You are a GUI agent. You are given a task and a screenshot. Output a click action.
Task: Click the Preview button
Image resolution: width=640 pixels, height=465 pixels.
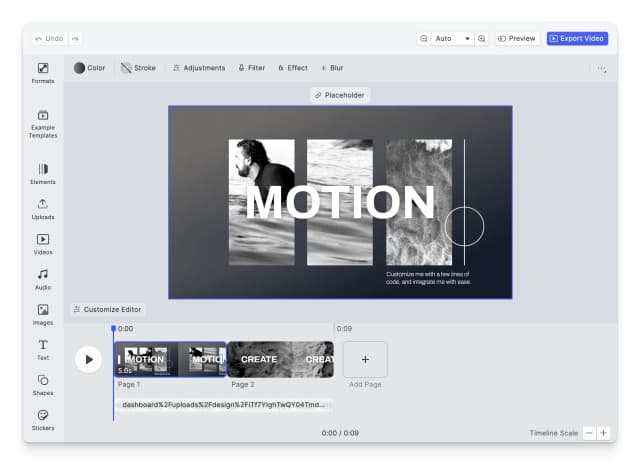click(x=517, y=38)
